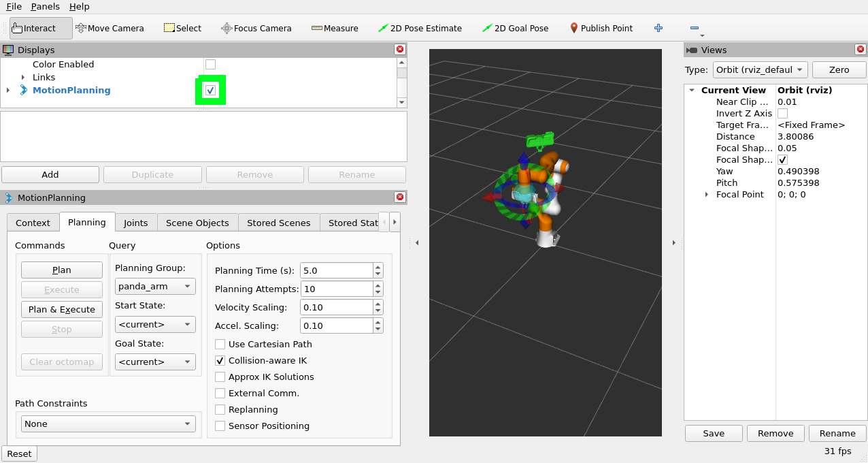Enable Use Cartesian Path
This screenshot has height=463, width=868.
point(220,344)
